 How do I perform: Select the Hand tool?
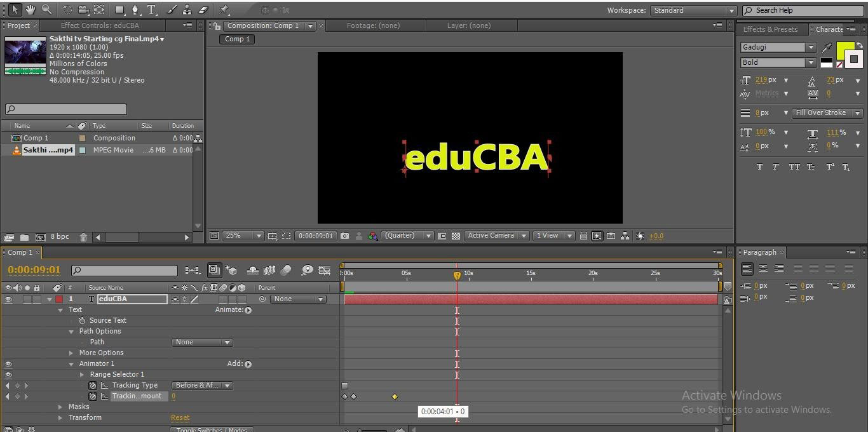(31, 10)
